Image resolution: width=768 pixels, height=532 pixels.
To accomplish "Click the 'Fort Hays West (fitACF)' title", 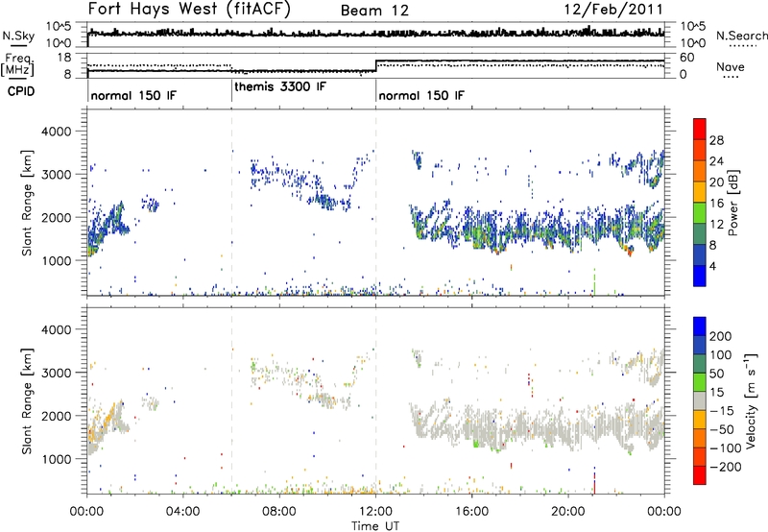I will click(189, 9).
